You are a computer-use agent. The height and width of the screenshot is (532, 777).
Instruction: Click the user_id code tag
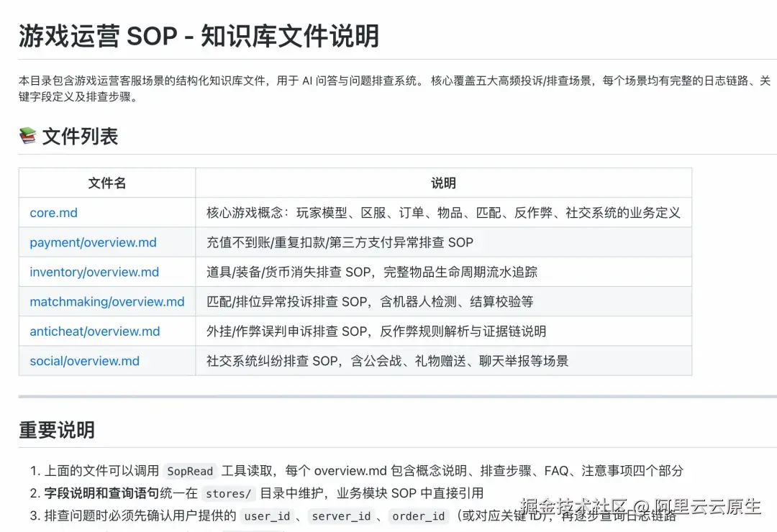(267, 516)
